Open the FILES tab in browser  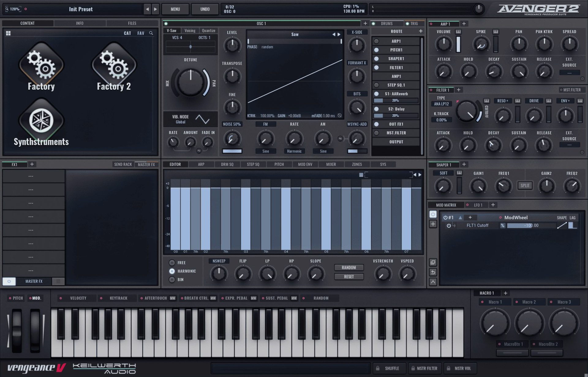point(132,23)
